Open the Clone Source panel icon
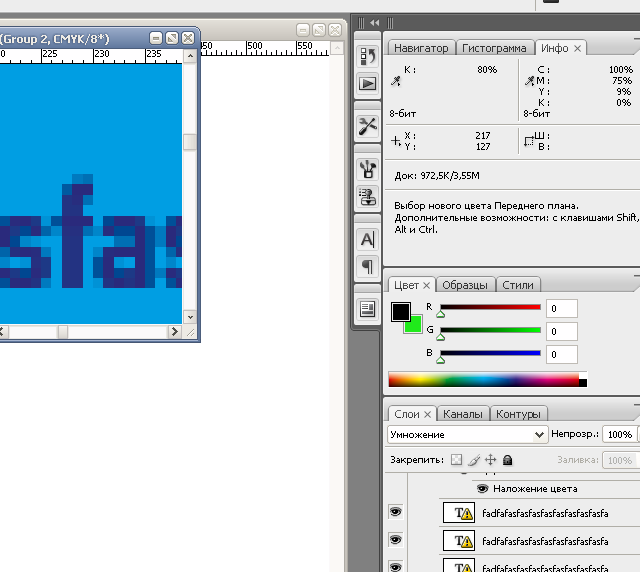640x572 pixels. coord(367,197)
